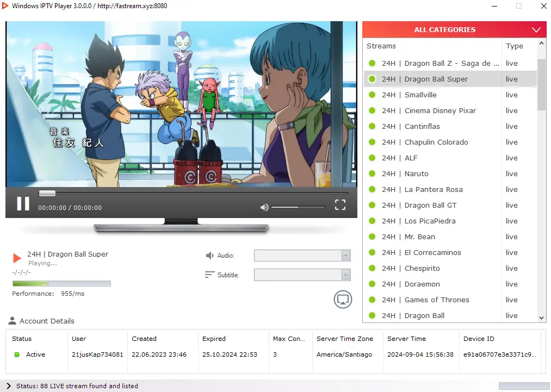Viewport: 551px width, 392px height.
Task: Open the Audio track dropdown
Action: click(x=302, y=256)
